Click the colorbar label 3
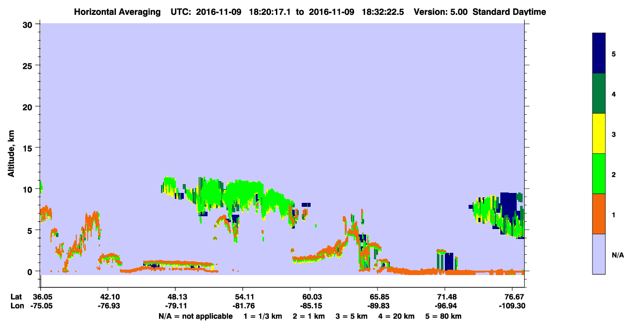The width and height of the screenshot is (644, 330). pos(614,134)
